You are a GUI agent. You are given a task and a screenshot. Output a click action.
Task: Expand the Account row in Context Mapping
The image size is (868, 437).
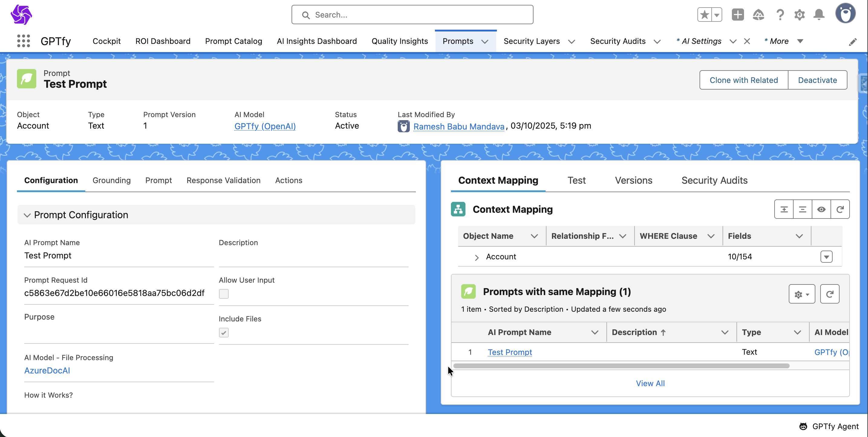[x=476, y=258]
